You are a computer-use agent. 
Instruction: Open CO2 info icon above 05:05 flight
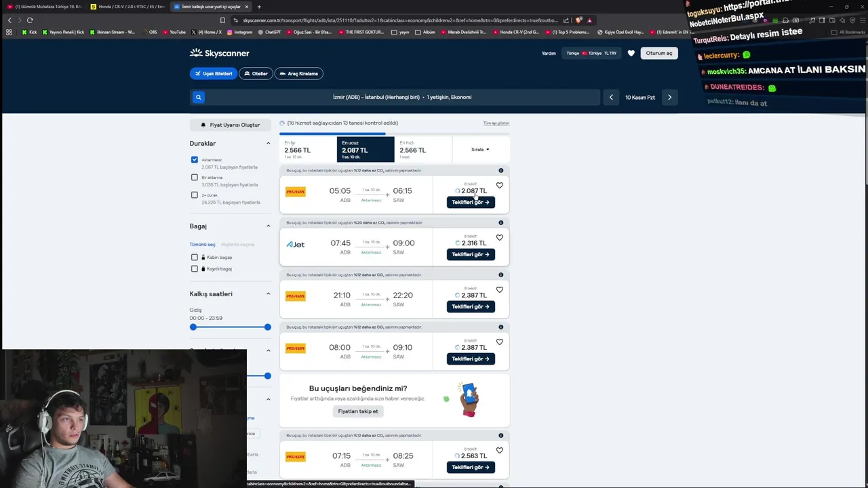(501, 170)
